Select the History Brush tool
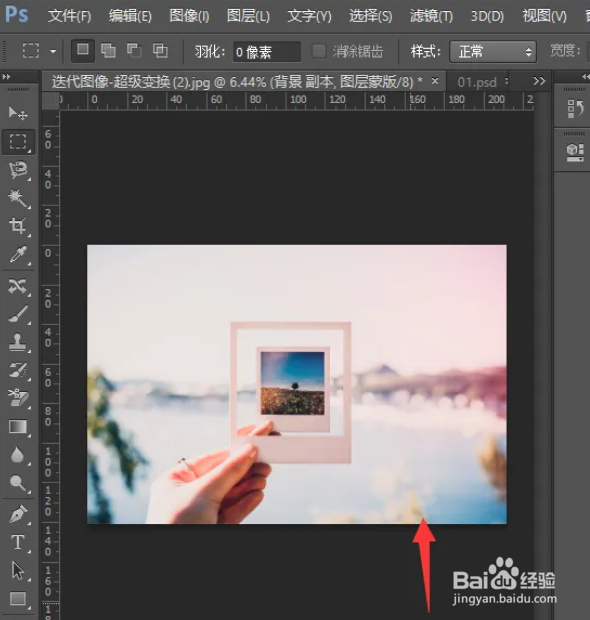590x620 pixels. [x=18, y=370]
